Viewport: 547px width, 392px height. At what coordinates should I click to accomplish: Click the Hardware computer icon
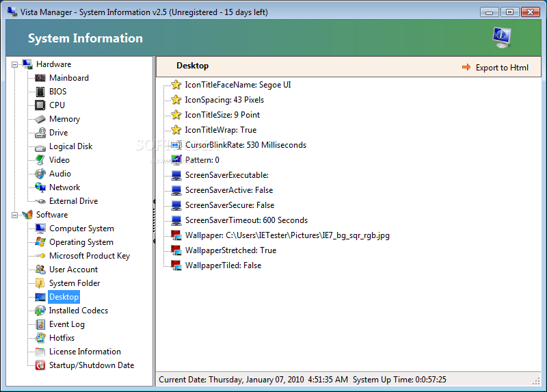click(27, 64)
